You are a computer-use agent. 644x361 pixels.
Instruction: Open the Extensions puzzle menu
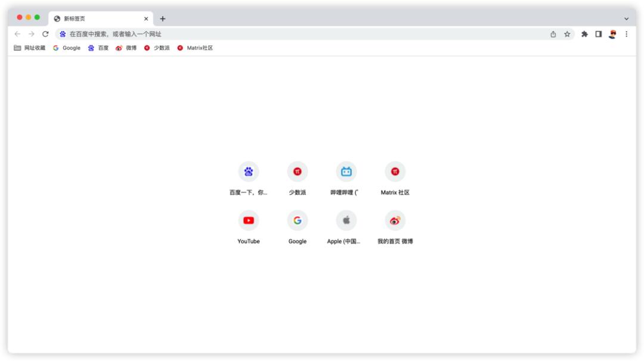click(x=584, y=34)
